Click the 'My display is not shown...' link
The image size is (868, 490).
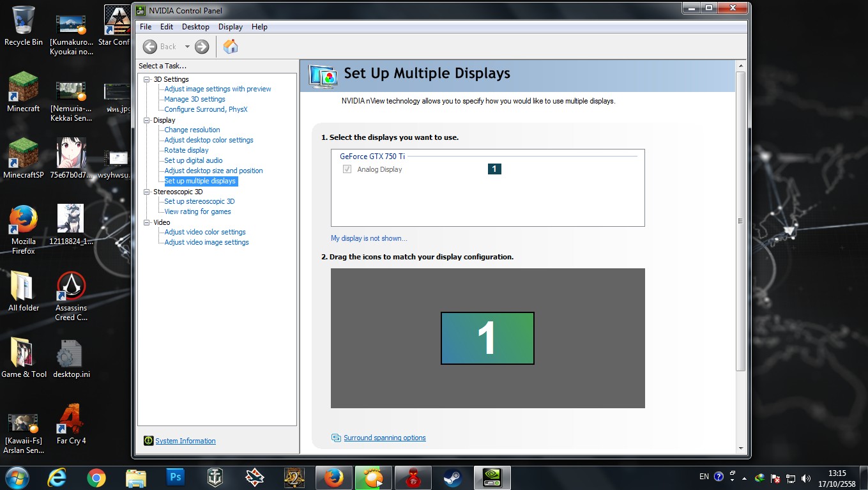click(x=369, y=238)
